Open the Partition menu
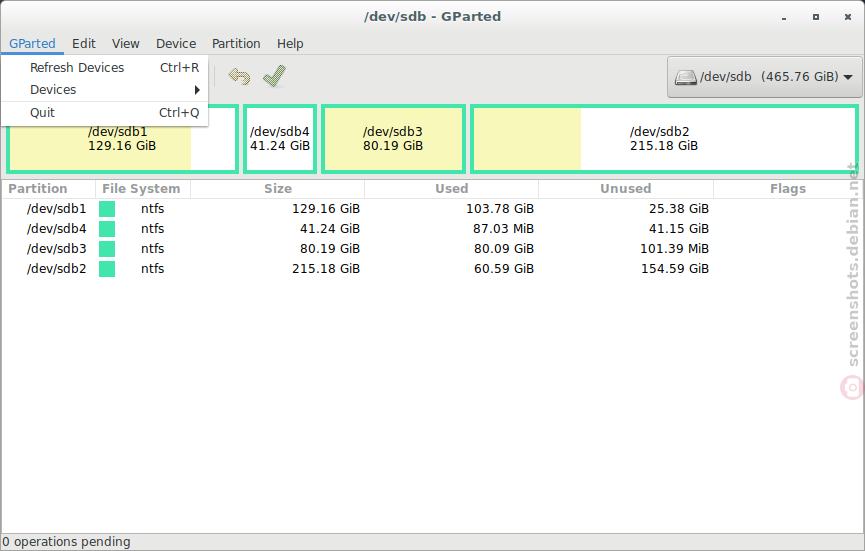Viewport: 865px width, 551px height. coord(236,44)
